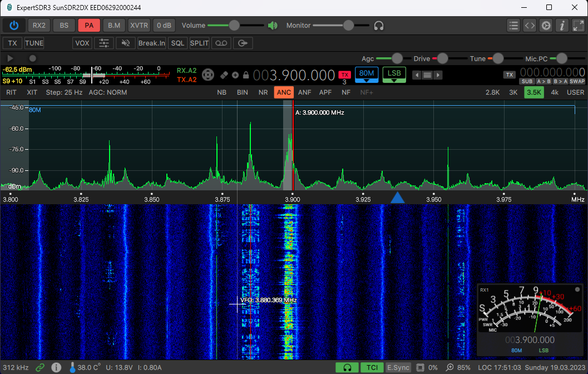
Task: Toggle the RX2 second receiver
Action: coord(39,26)
